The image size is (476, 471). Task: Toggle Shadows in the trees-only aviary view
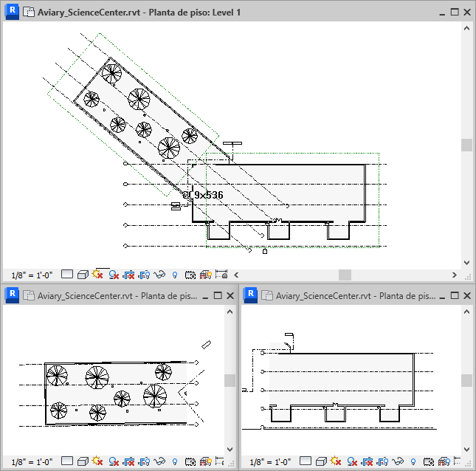pos(114,461)
